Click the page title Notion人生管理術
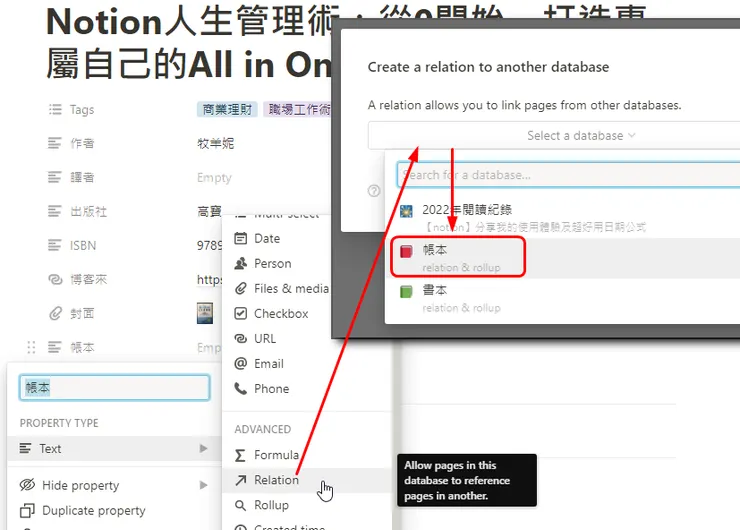The image size is (740, 530). point(189,42)
